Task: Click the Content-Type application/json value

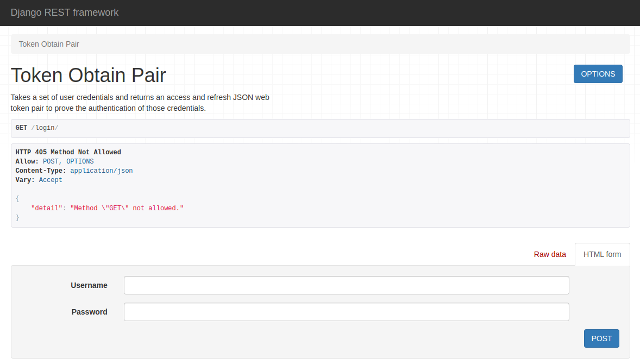Action: point(101,171)
